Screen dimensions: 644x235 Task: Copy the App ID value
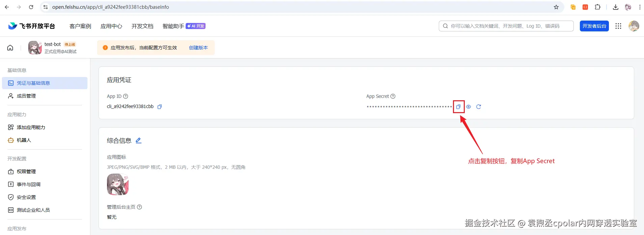(x=160, y=107)
